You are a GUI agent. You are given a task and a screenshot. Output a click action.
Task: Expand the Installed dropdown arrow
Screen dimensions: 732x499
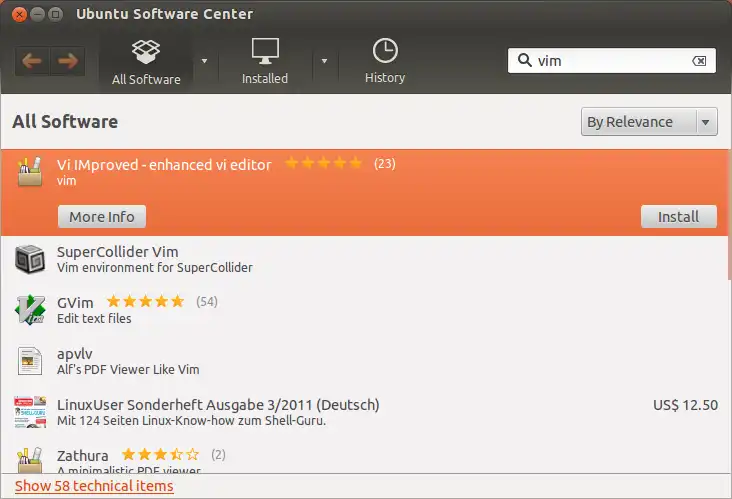click(x=324, y=61)
